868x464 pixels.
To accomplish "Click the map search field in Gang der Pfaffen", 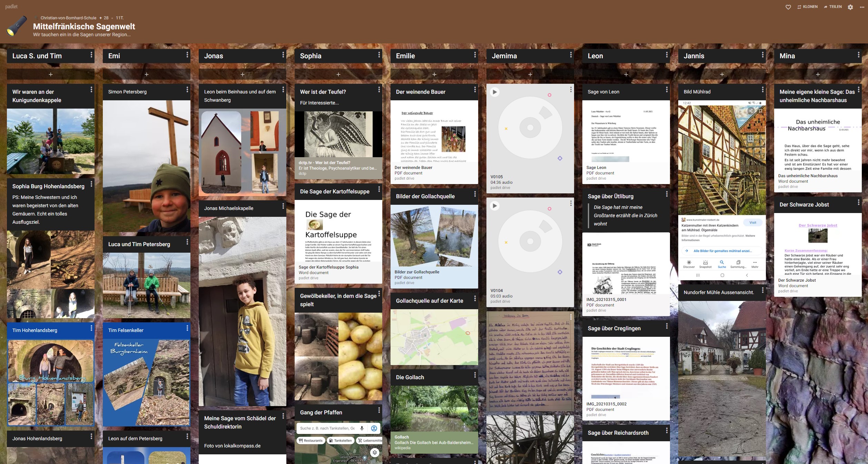I will (327, 428).
